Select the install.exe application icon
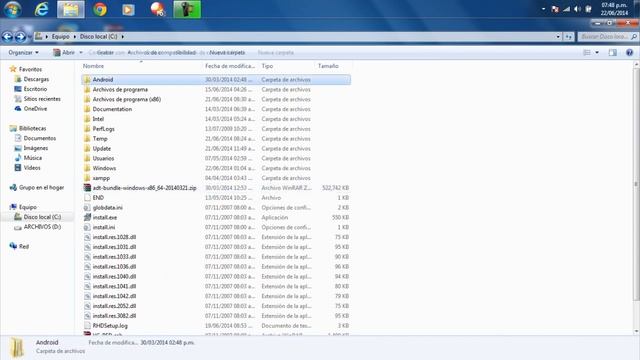Viewport: 640px width, 360px height. pos(87,218)
